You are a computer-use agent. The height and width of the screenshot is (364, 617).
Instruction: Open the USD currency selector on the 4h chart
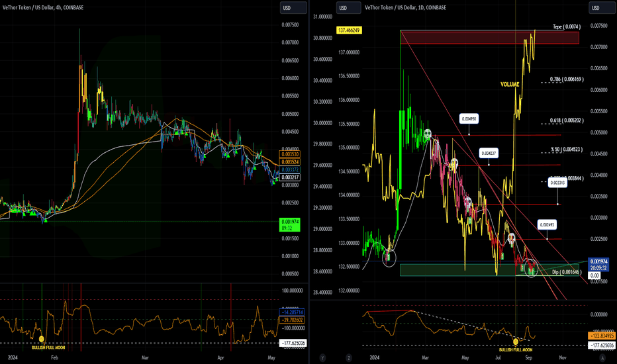pyautogui.click(x=293, y=8)
